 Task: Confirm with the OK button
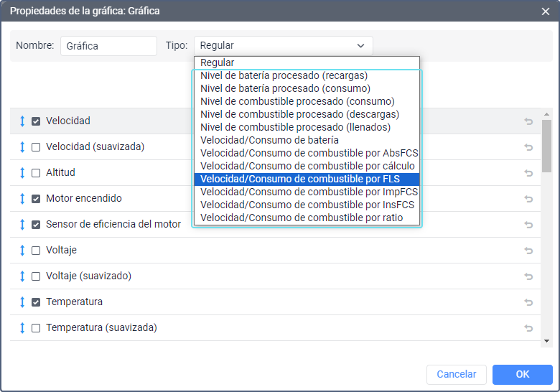tap(522, 374)
